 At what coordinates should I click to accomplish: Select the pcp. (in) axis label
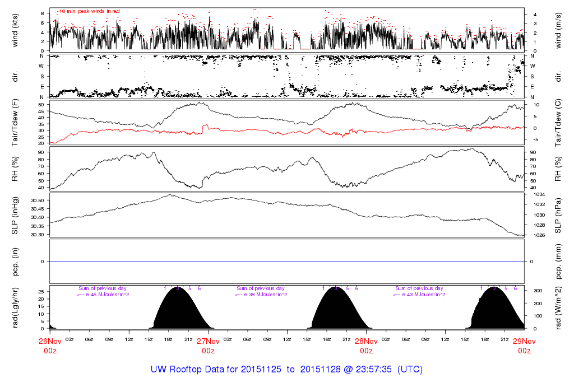[x=15, y=262]
